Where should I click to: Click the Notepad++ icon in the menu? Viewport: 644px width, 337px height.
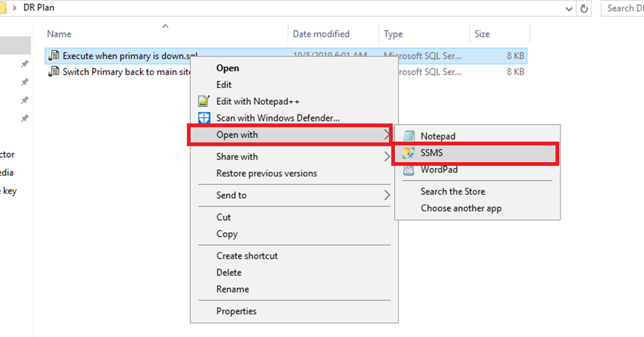click(203, 101)
